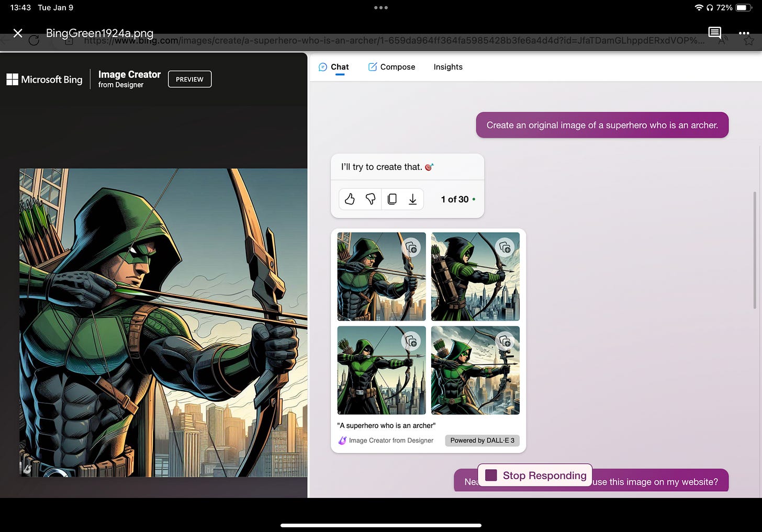
Task: Click the thumbs down dislike icon
Action: [x=371, y=199]
